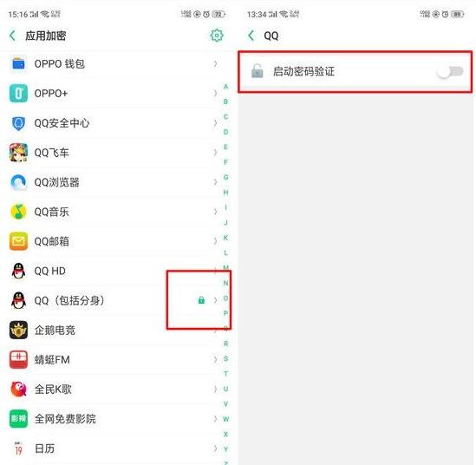
Task: Tap the QQ飞车 game icon
Action: 18,153
